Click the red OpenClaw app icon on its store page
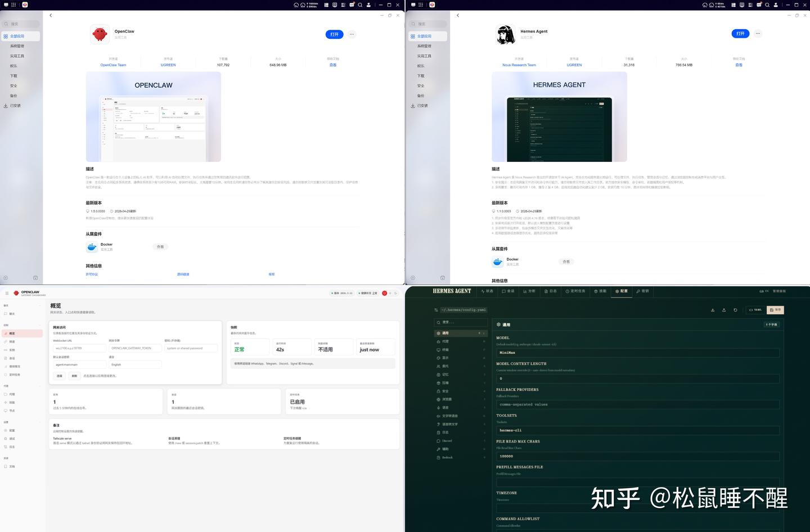 [x=100, y=34]
